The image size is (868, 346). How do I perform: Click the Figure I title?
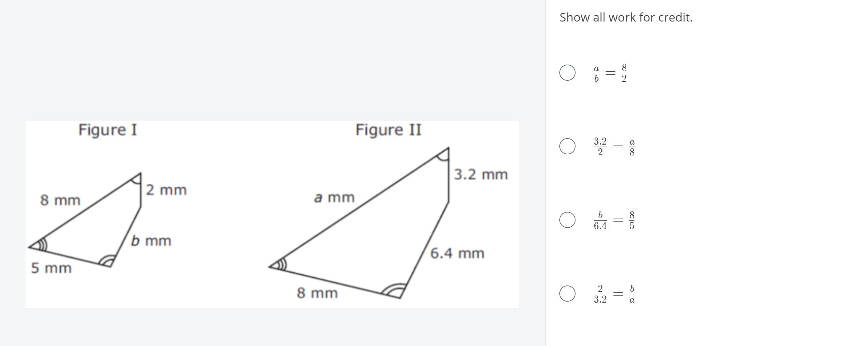tap(108, 130)
